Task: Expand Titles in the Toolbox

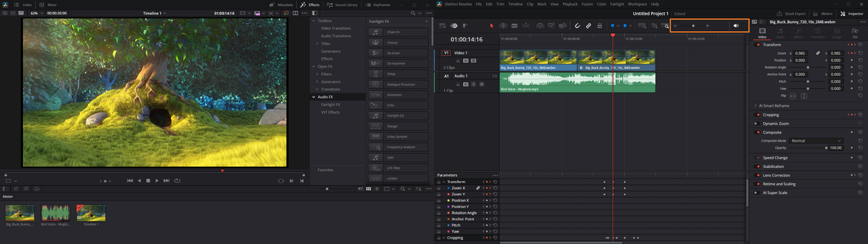Action: 318,44
